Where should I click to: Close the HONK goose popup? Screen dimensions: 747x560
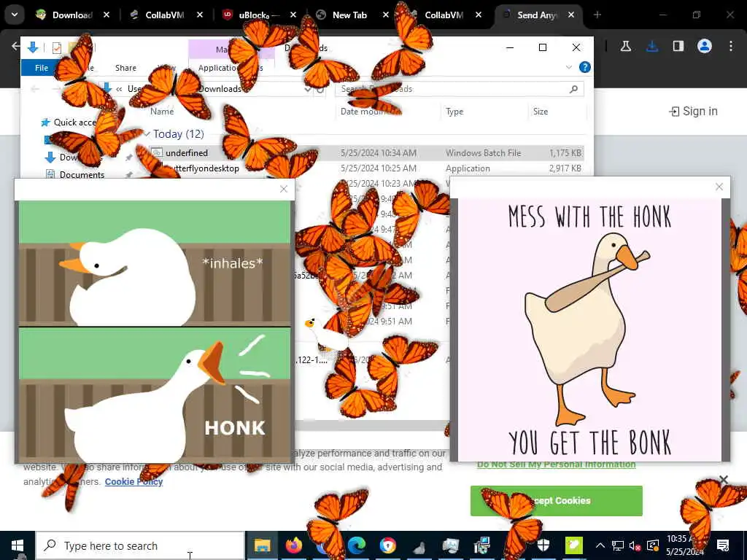click(284, 189)
